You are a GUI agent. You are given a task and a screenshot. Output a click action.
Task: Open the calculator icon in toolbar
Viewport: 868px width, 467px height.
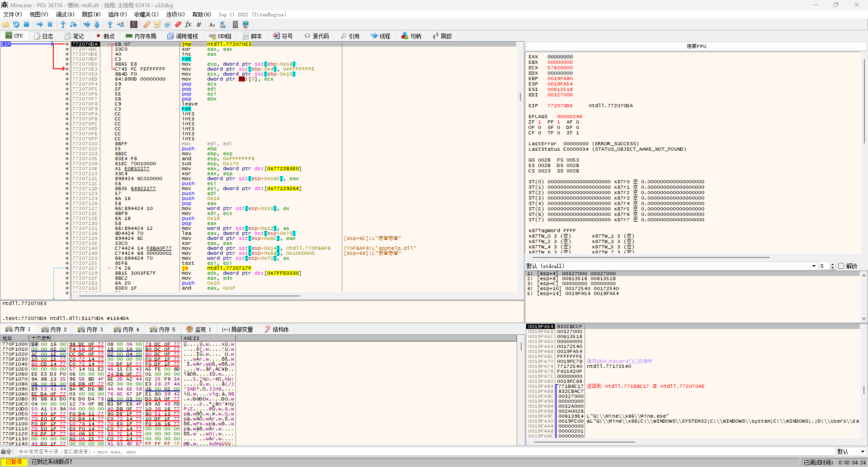(235, 24)
